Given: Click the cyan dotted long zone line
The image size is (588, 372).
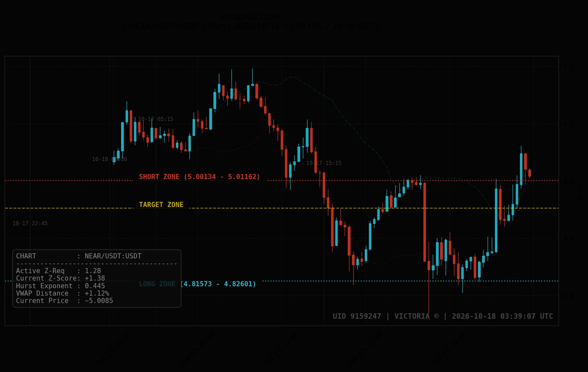Looking at the screenshot, I should 410,281.
